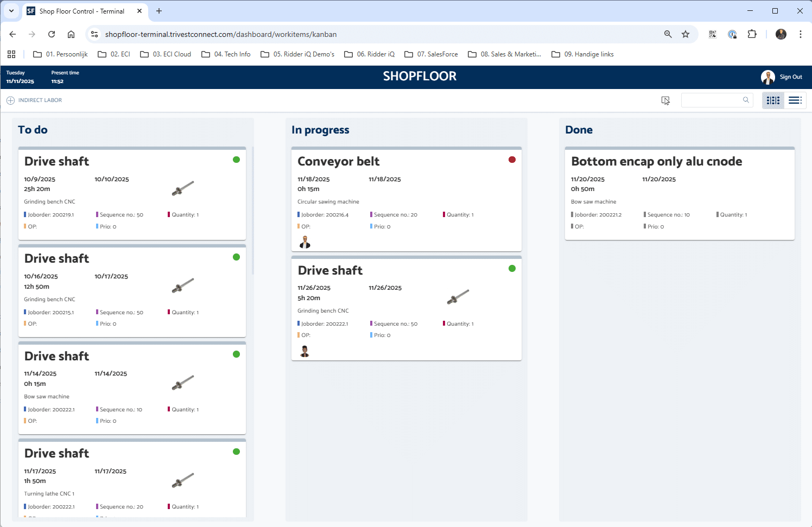Expand the 07. SalesForce bookmark folder
The height and width of the screenshot is (527, 812).
click(x=431, y=54)
